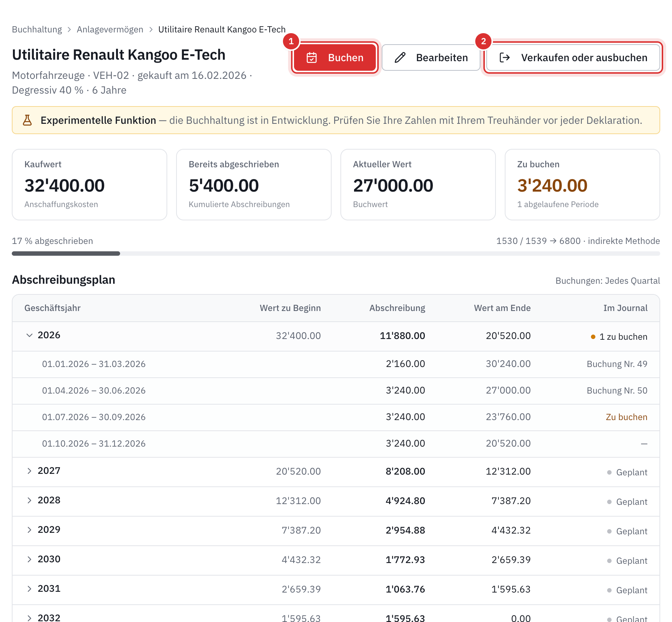672x622 pixels.
Task: Click the flask icon in experimental banner
Action: click(x=27, y=120)
